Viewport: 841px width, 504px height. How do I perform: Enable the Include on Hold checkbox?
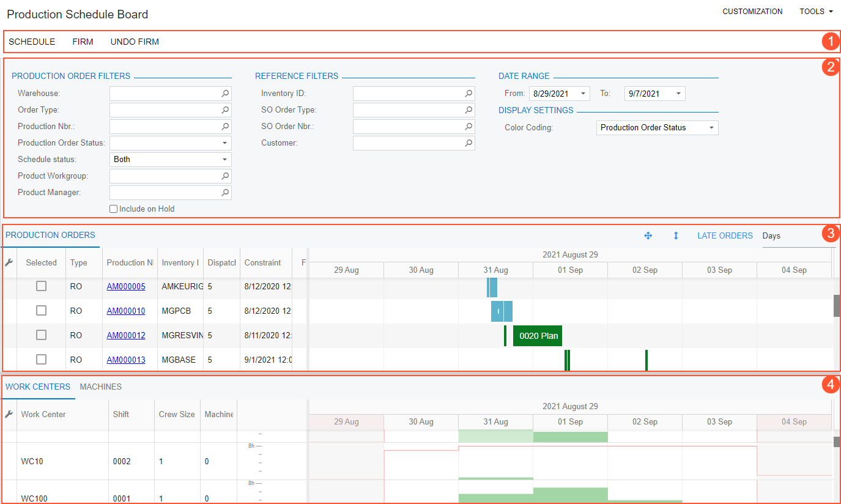pos(113,209)
